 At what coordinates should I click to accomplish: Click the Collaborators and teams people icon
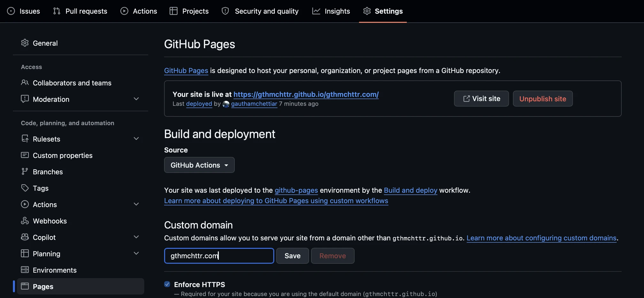(x=25, y=83)
